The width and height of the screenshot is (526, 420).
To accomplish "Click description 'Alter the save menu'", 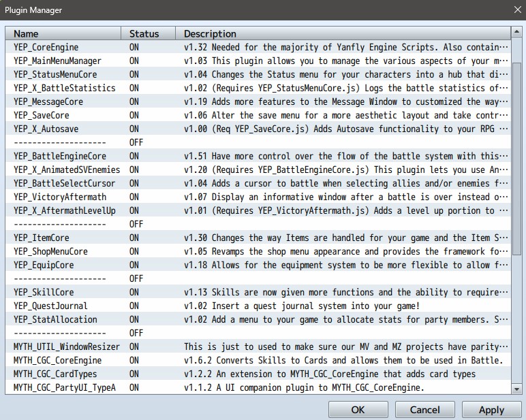I will click(x=346, y=115).
